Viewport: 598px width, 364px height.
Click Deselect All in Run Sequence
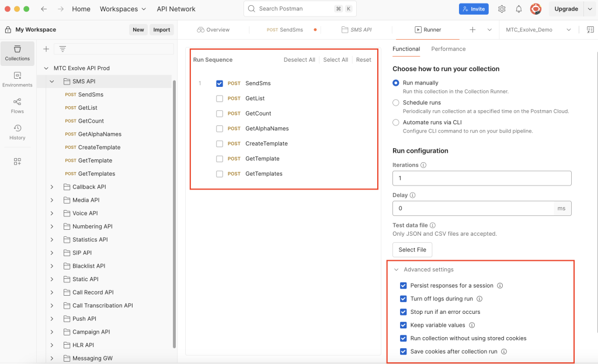(x=300, y=60)
